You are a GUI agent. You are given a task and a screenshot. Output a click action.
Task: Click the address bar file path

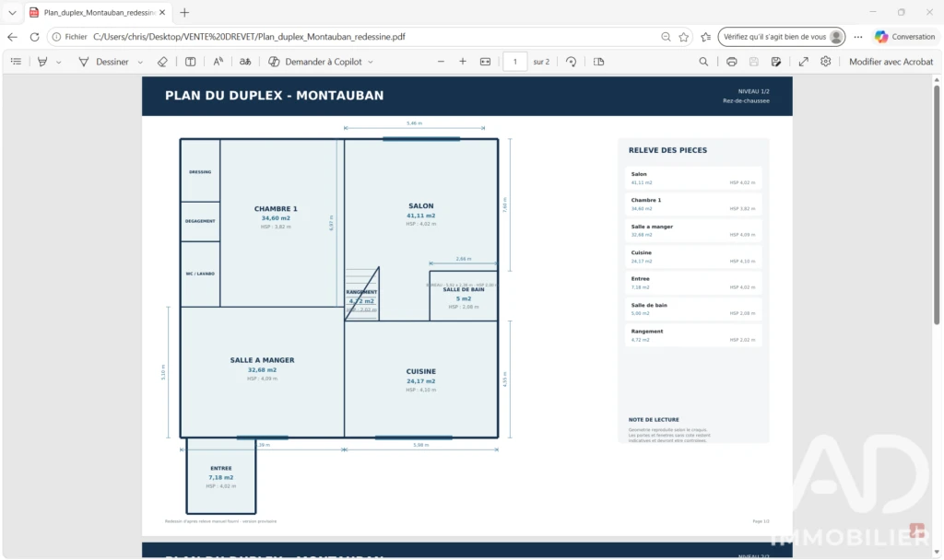pyautogui.click(x=249, y=37)
